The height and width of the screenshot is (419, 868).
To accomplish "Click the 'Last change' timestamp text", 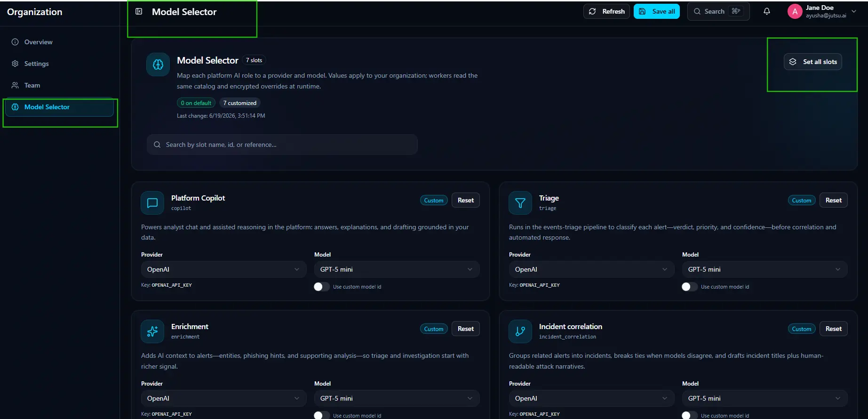I will [x=221, y=116].
